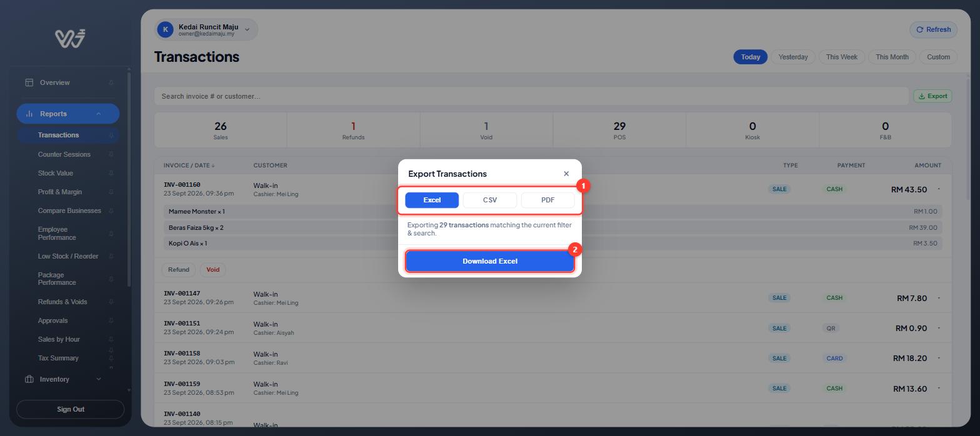Pin the Stock Value item

pyautogui.click(x=111, y=173)
